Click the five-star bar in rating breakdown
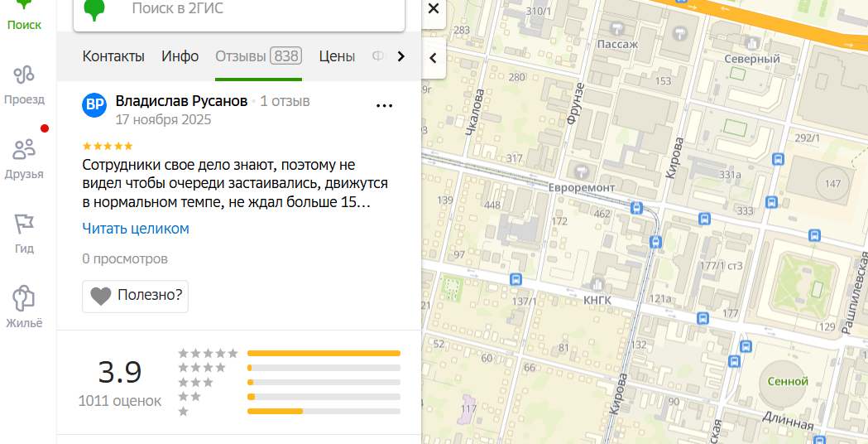 [x=324, y=353]
